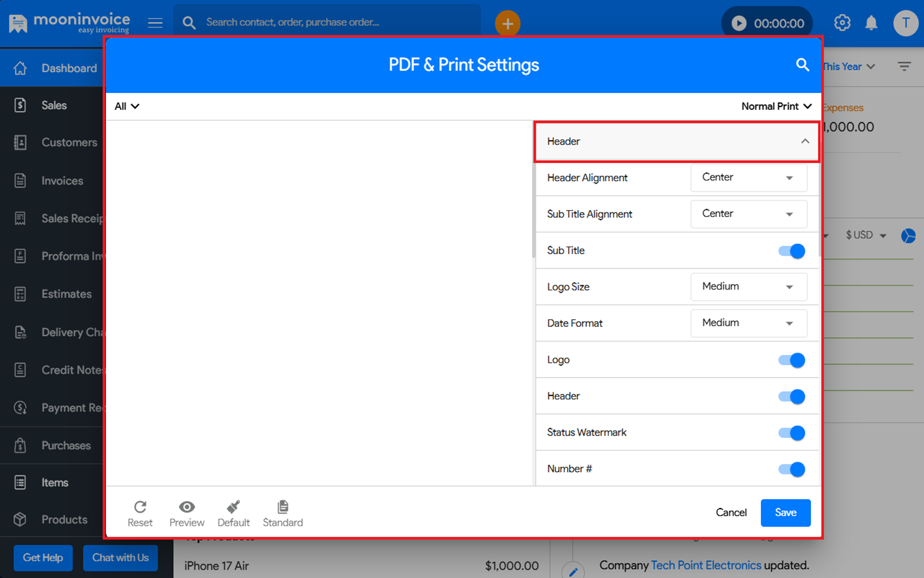Collapse the Header section
The image size is (924, 578).
805,141
